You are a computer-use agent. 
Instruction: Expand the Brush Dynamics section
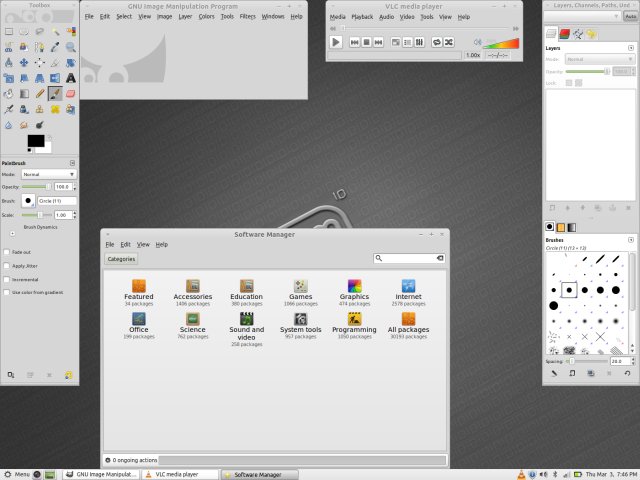pos(13,233)
